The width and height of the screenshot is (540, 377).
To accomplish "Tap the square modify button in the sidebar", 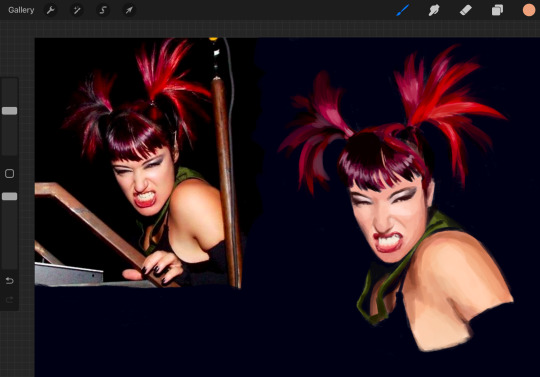I will click(9, 173).
